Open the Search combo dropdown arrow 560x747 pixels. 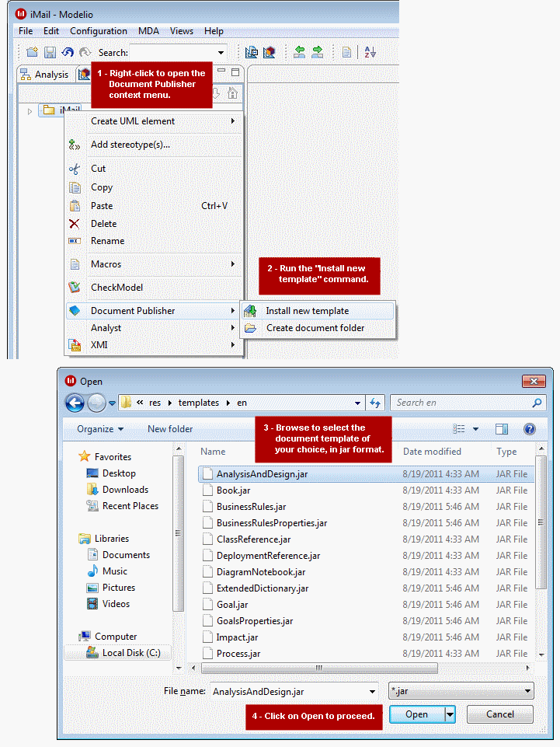click(x=221, y=53)
